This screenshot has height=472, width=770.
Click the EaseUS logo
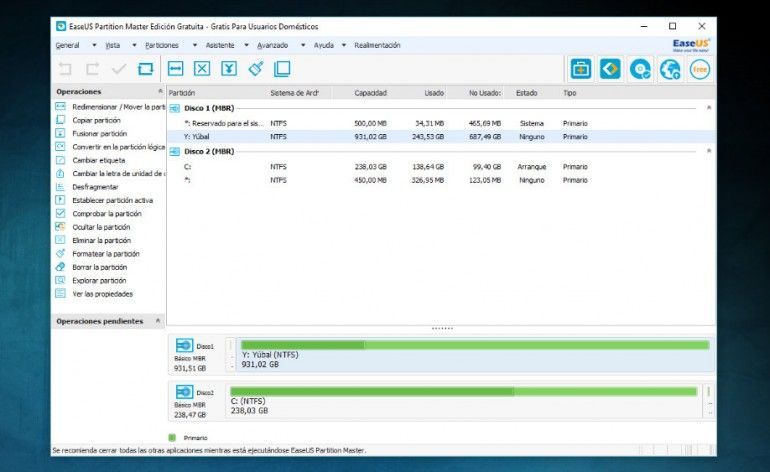[691, 45]
